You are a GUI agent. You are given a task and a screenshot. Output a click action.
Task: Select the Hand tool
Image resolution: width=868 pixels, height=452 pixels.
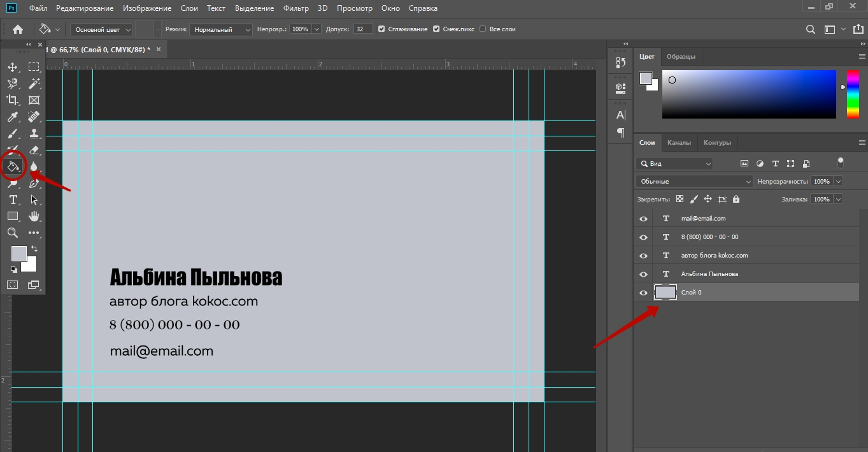pos(34,216)
